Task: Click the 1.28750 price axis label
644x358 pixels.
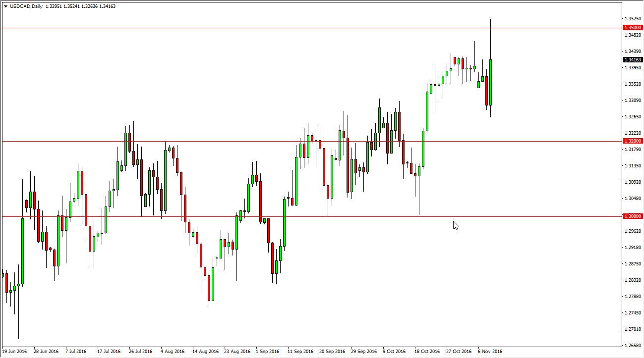Action: [633, 263]
